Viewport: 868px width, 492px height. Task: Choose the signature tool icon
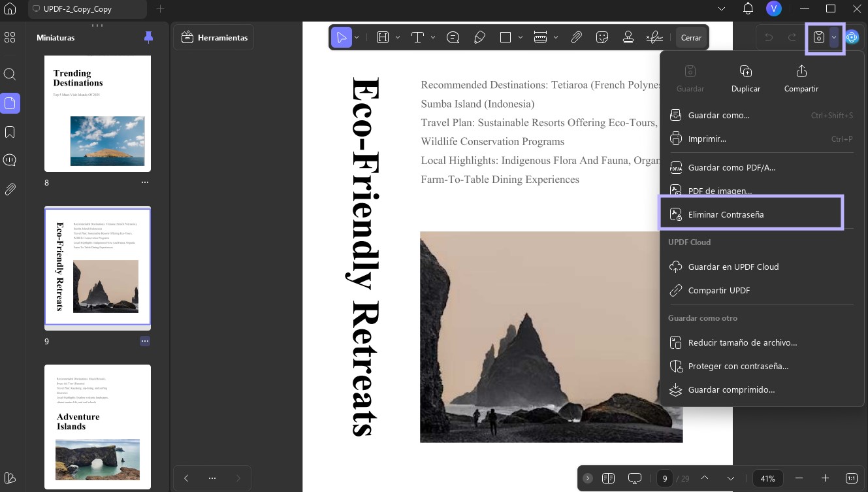654,37
